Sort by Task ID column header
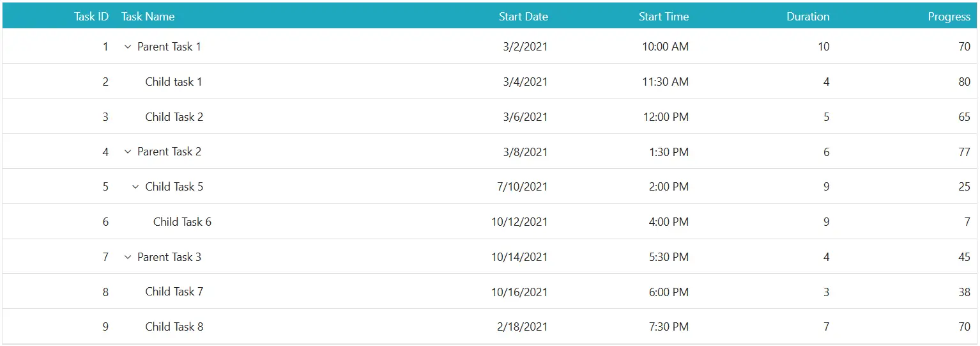Viewport: 980px width, 346px height. pyautogui.click(x=91, y=17)
